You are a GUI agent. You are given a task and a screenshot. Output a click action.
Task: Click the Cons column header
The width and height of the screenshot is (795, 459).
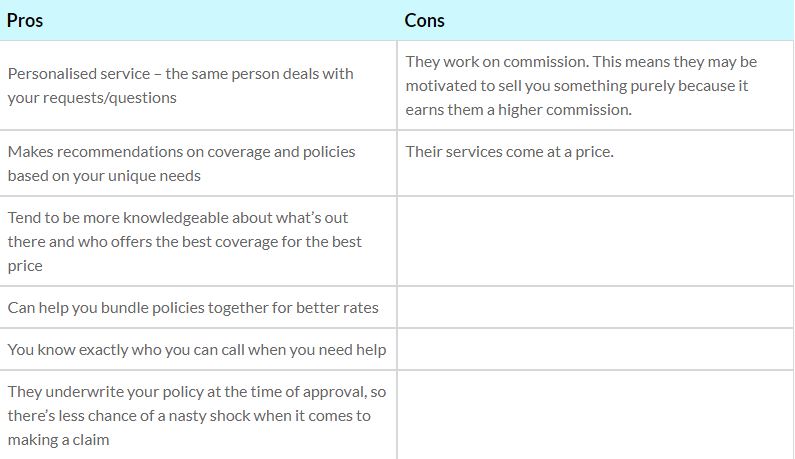(424, 20)
